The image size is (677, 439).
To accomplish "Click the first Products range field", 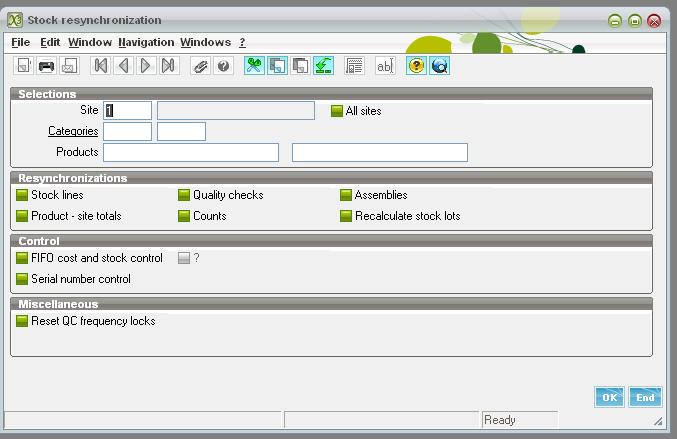I will coord(191,153).
